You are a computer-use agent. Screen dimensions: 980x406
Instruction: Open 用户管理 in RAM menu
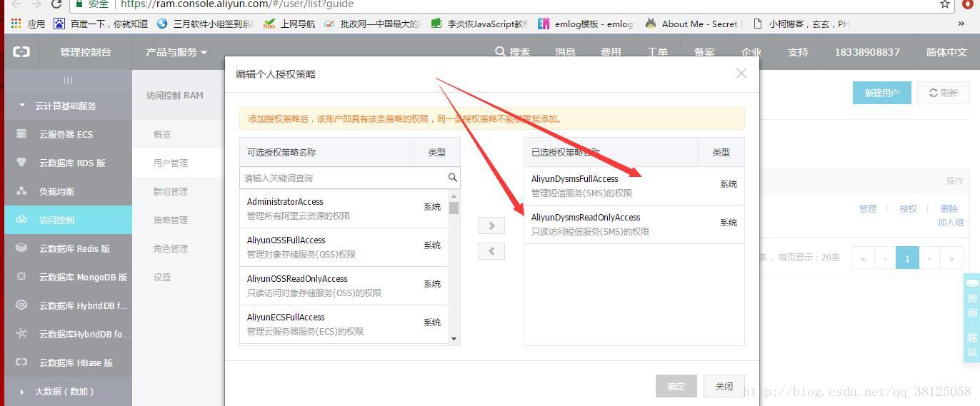[171, 163]
